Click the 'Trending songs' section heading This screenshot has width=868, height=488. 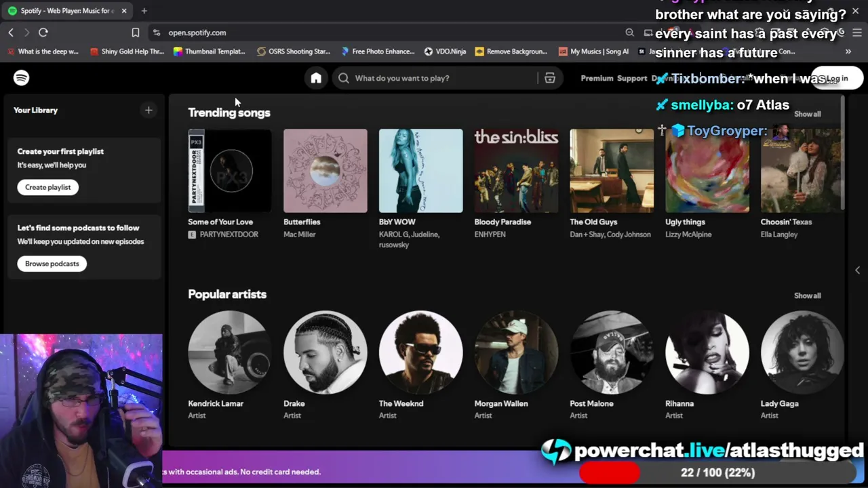[229, 113]
